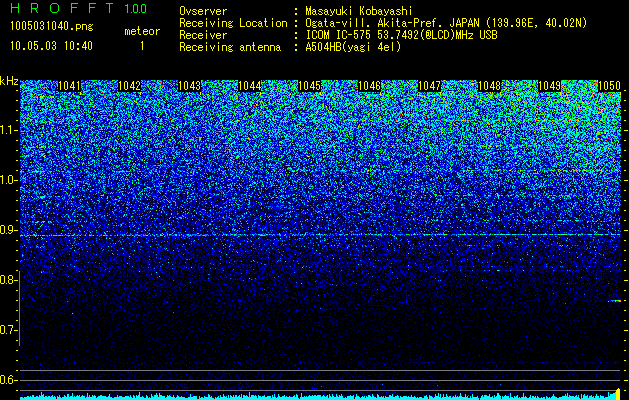The width and height of the screenshot is (629, 400).
Task: Click the yellow signal peak bar
Action: coord(618,394)
